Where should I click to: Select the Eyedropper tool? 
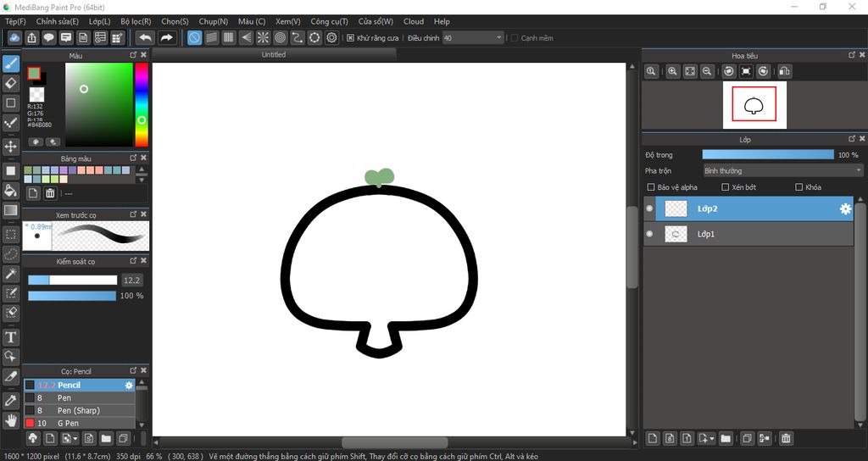10,401
